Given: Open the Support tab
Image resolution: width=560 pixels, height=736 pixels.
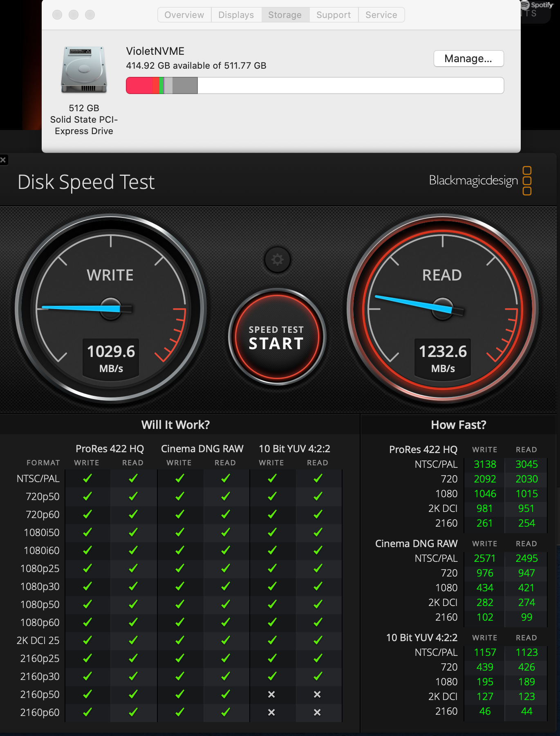Looking at the screenshot, I should tap(334, 15).
